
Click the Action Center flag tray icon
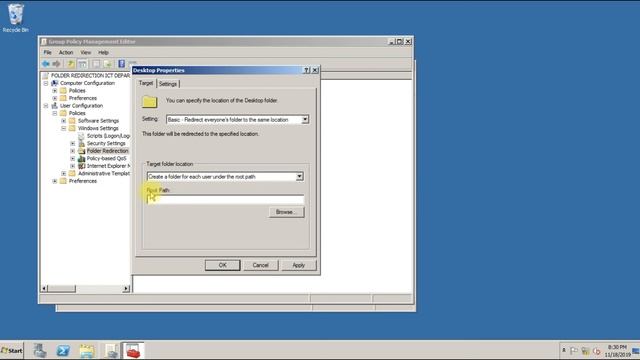point(574,351)
